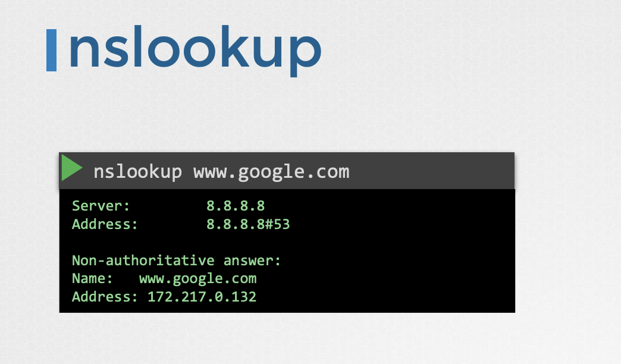Click the 172.217.0.132 IP address
621x364 pixels.
(x=202, y=297)
